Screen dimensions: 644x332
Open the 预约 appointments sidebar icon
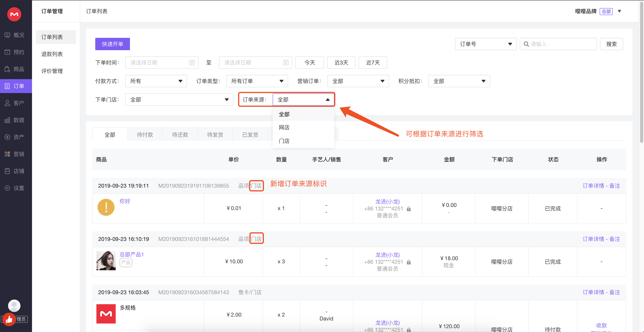[8, 52]
